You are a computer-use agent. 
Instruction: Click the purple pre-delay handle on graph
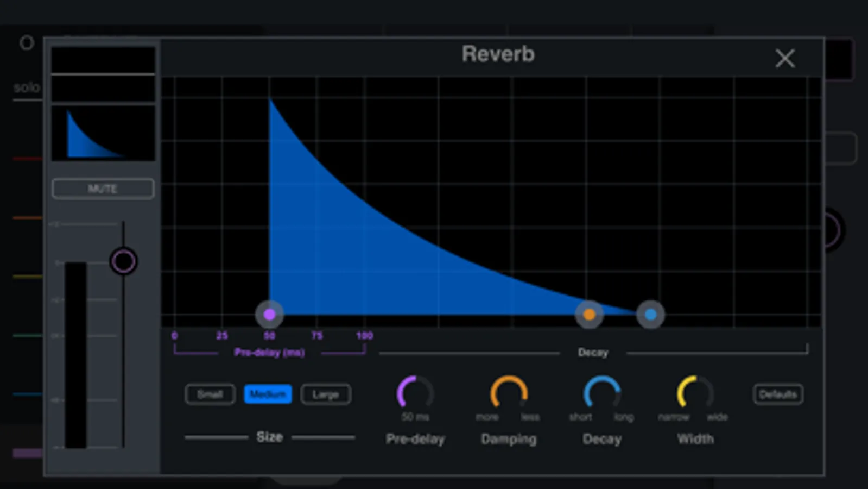(x=269, y=314)
